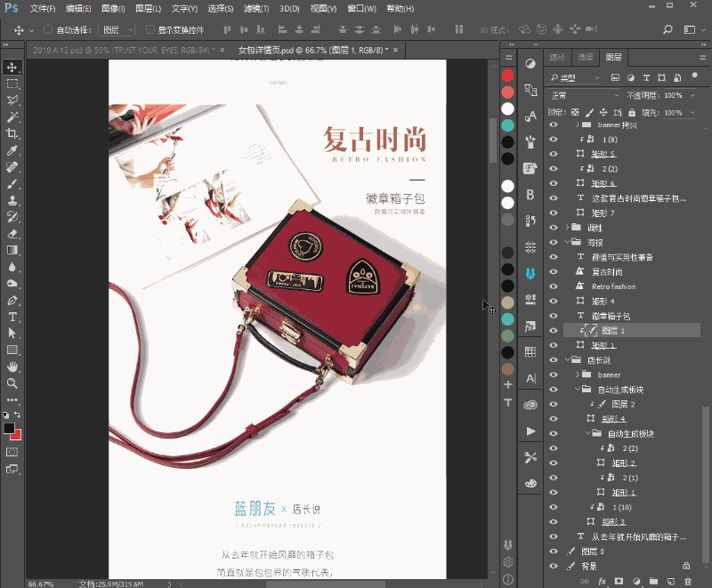Select the Move tool
The width and height of the screenshot is (712, 588).
coord(12,67)
